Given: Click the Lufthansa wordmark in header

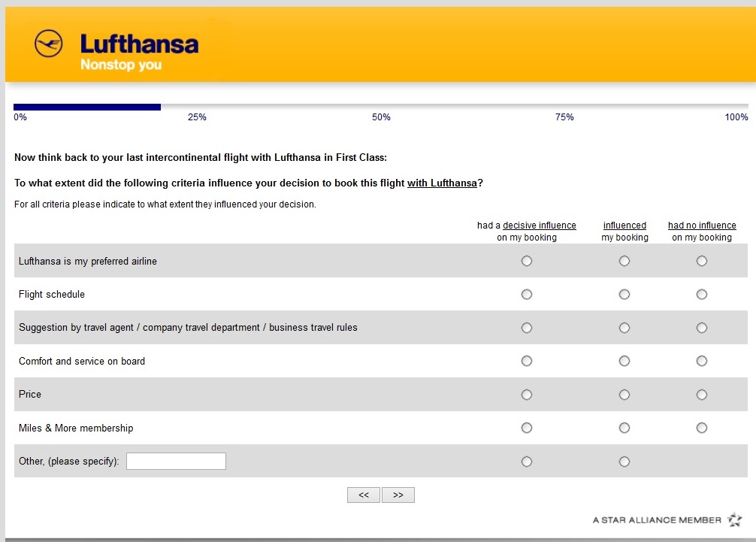Looking at the screenshot, I should click(139, 44).
